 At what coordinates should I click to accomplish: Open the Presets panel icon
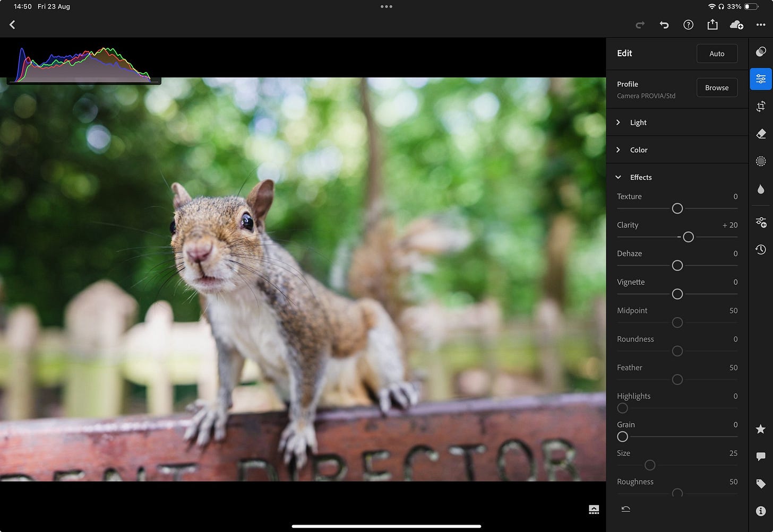click(760, 51)
